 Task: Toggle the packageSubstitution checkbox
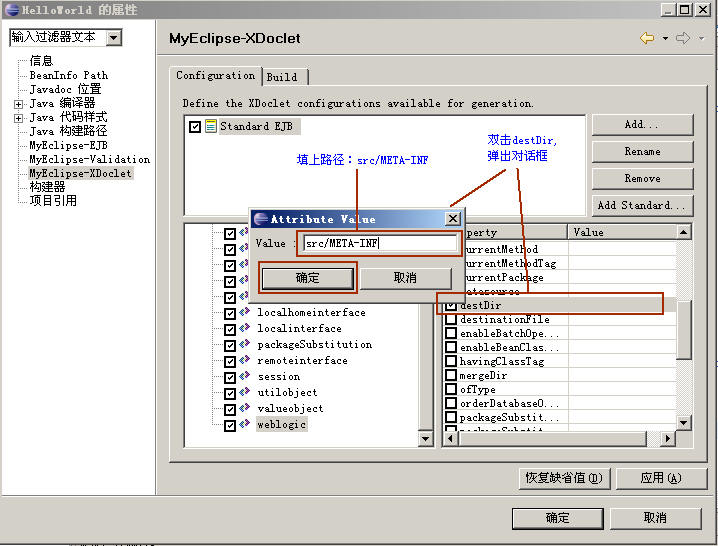click(x=230, y=346)
